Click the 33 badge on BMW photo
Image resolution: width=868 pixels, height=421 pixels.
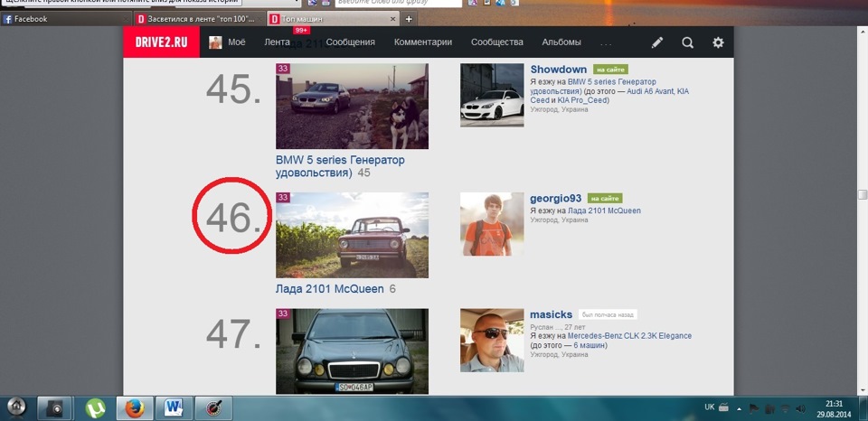point(283,69)
